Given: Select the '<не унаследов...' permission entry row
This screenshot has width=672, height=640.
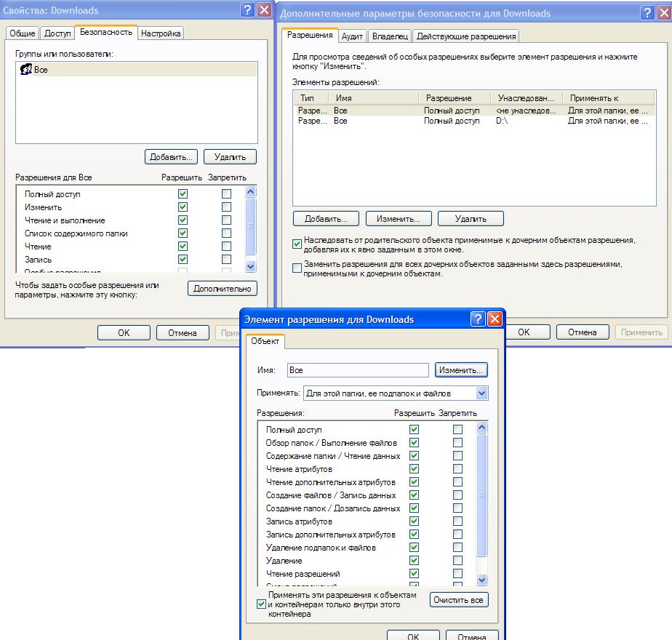Looking at the screenshot, I should 474,110.
